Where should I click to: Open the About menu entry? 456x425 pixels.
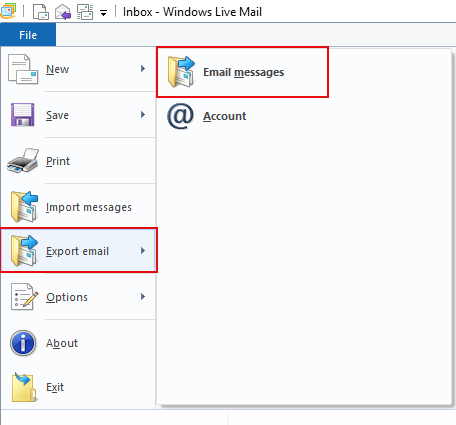[78, 343]
